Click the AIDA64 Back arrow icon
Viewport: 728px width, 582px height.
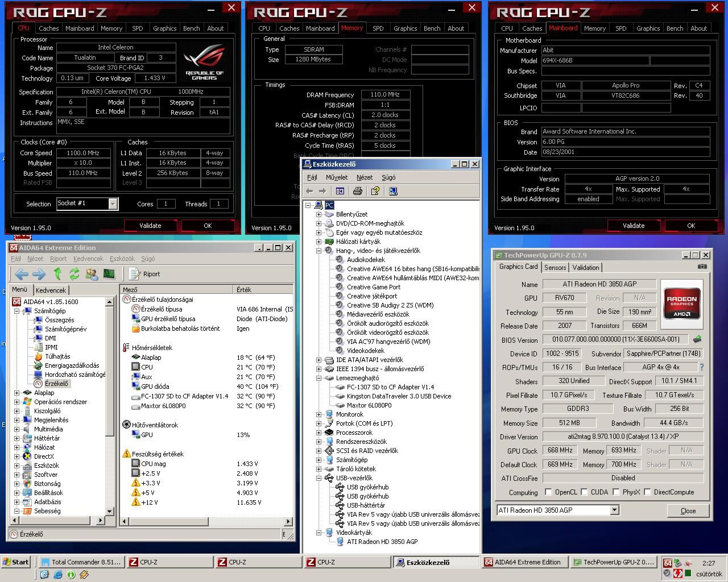tap(21, 274)
